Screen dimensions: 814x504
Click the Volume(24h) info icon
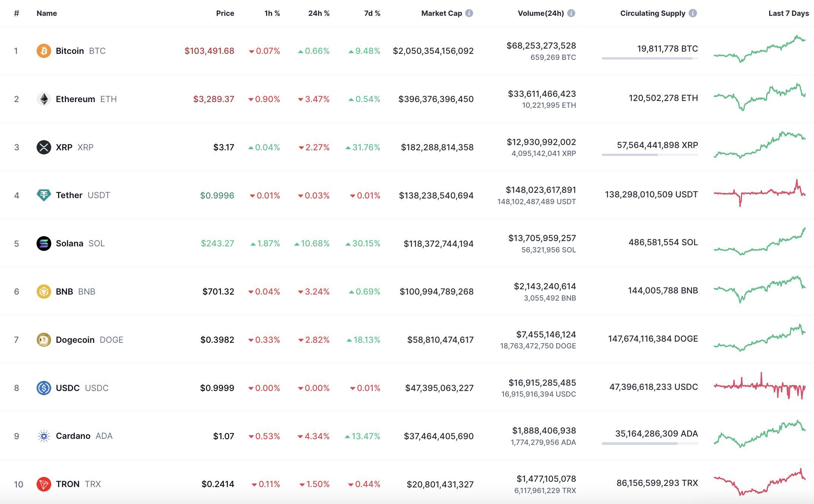(x=571, y=13)
